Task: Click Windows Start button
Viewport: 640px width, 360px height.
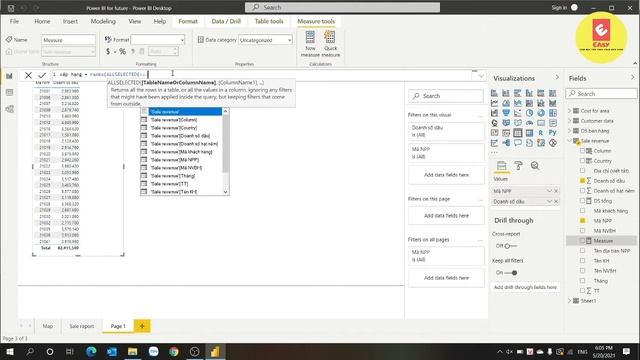Action: click(x=9, y=351)
